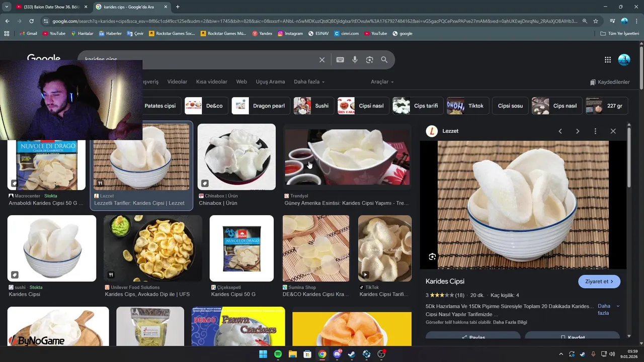644x362 pixels.
Task: Open Windows Start menu
Action: [x=263, y=354]
